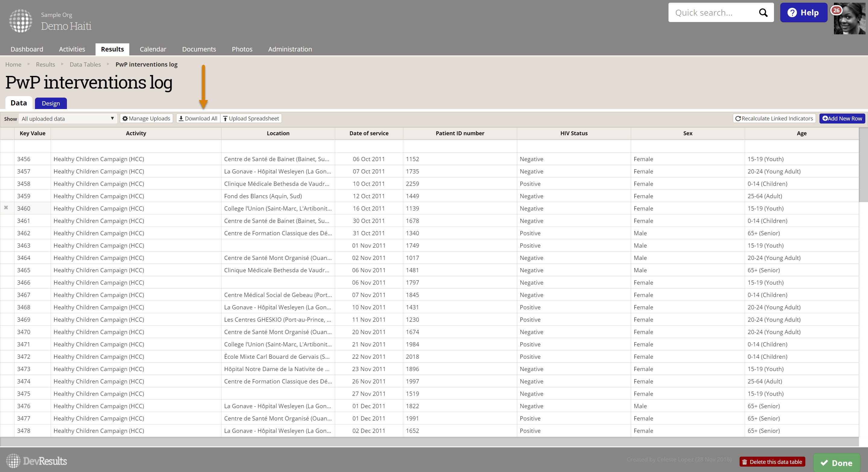This screenshot has width=868, height=472.
Task: Click the DevResults globe logo at top left
Action: tap(20, 20)
